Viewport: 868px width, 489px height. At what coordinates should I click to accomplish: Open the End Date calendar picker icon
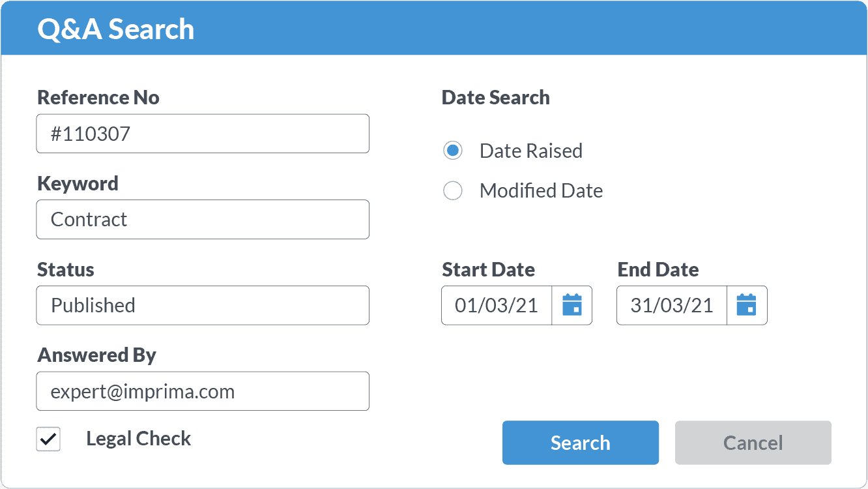click(x=747, y=305)
